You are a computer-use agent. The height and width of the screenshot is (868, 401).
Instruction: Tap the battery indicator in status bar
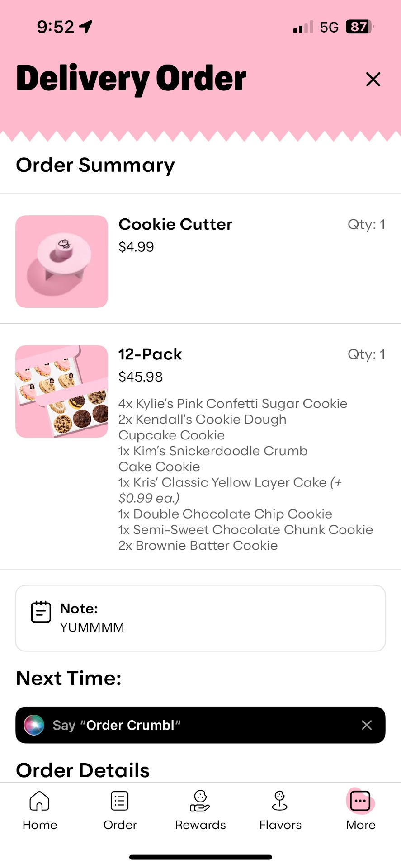pyautogui.click(x=359, y=27)
